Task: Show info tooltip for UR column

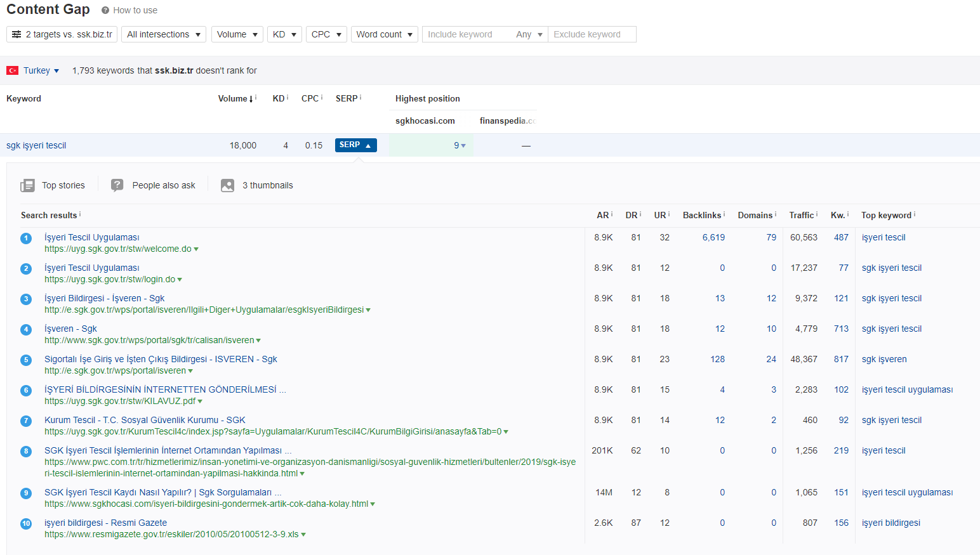Action: tap(669, 214)
